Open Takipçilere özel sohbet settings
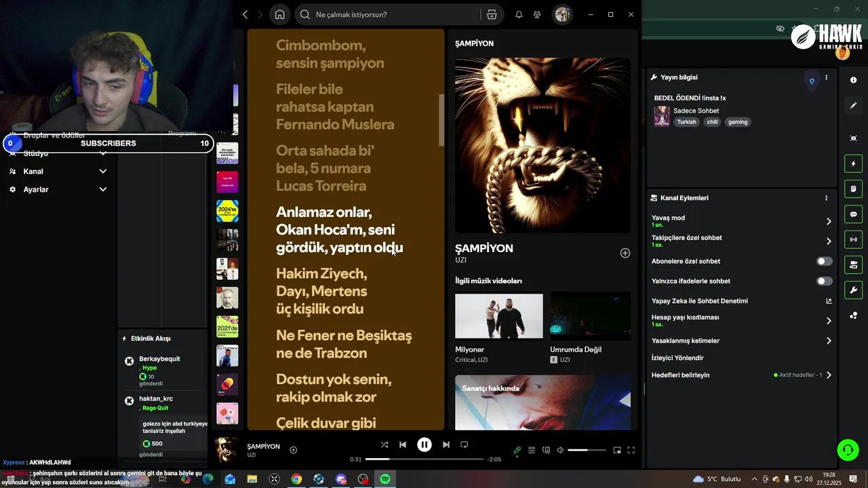The width and height of the screenshot is (868, 488). [741, 241]
